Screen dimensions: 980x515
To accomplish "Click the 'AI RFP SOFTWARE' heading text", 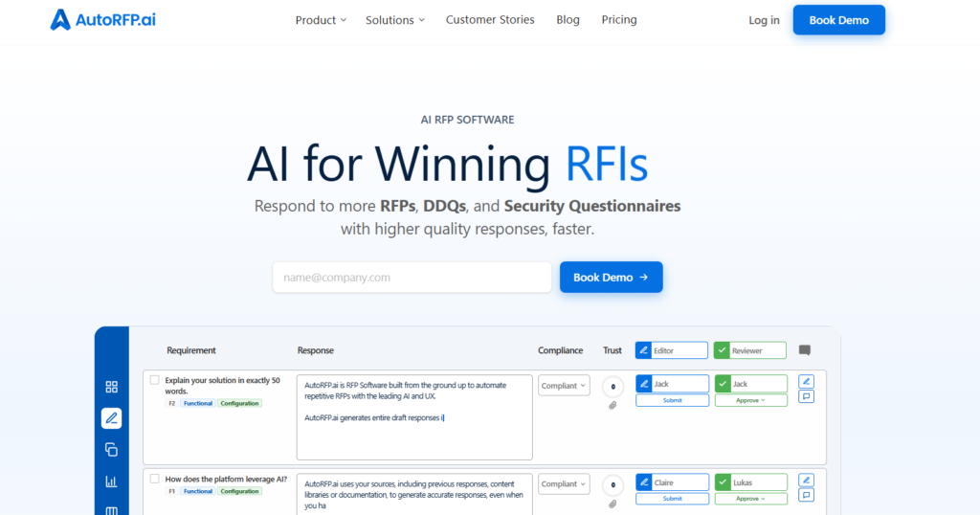I will 467,120.
